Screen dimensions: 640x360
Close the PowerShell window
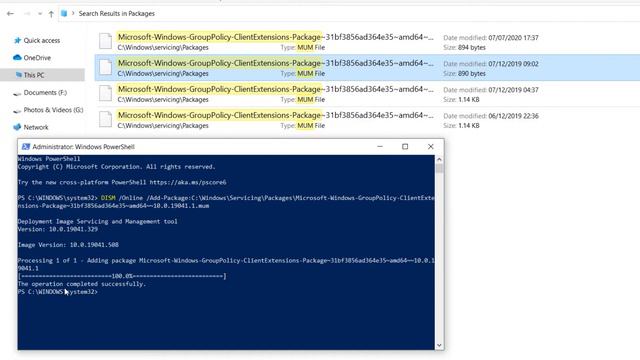[431, 147]
